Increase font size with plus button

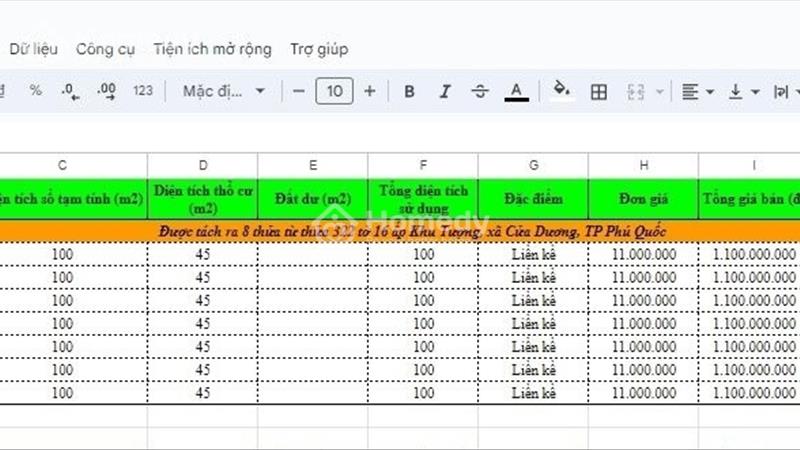370,91
